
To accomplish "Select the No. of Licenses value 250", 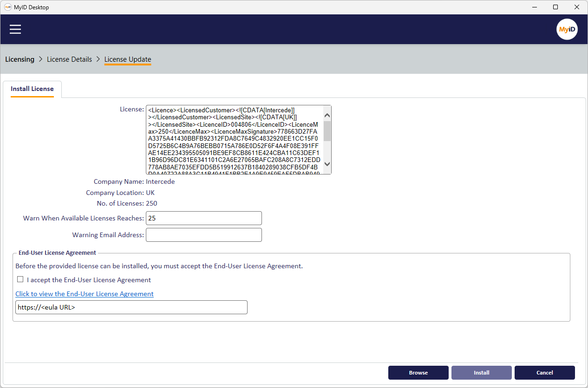I will [x=152, y=203].
